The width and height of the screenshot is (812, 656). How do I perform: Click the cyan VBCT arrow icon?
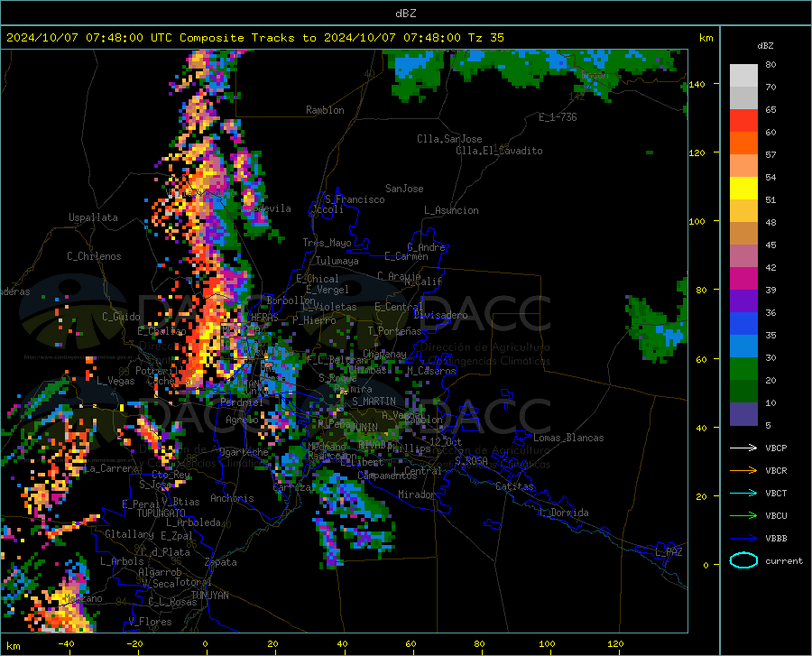click(743, 493)
